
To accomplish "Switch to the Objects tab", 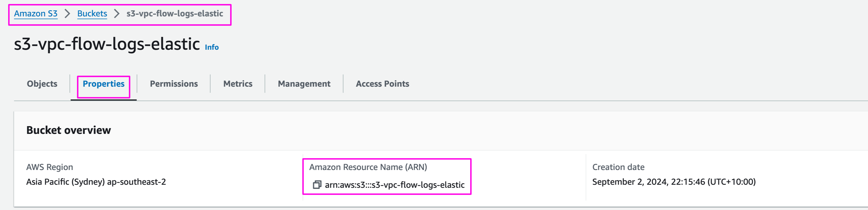I will (x=42, y=84).
